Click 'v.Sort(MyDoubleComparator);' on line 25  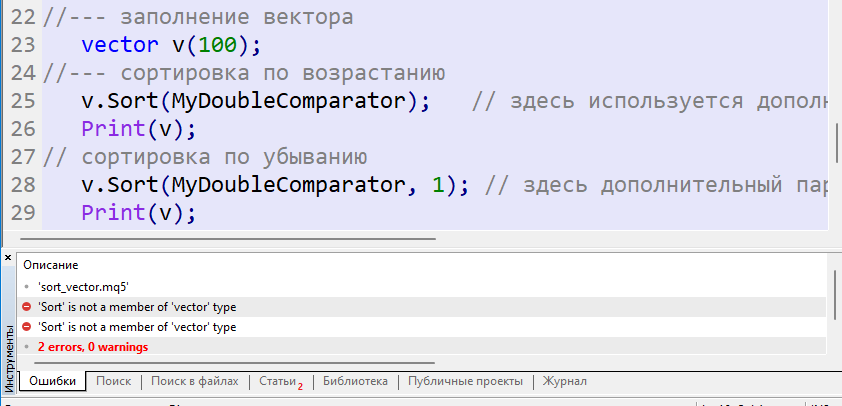[x=256, y=100]
